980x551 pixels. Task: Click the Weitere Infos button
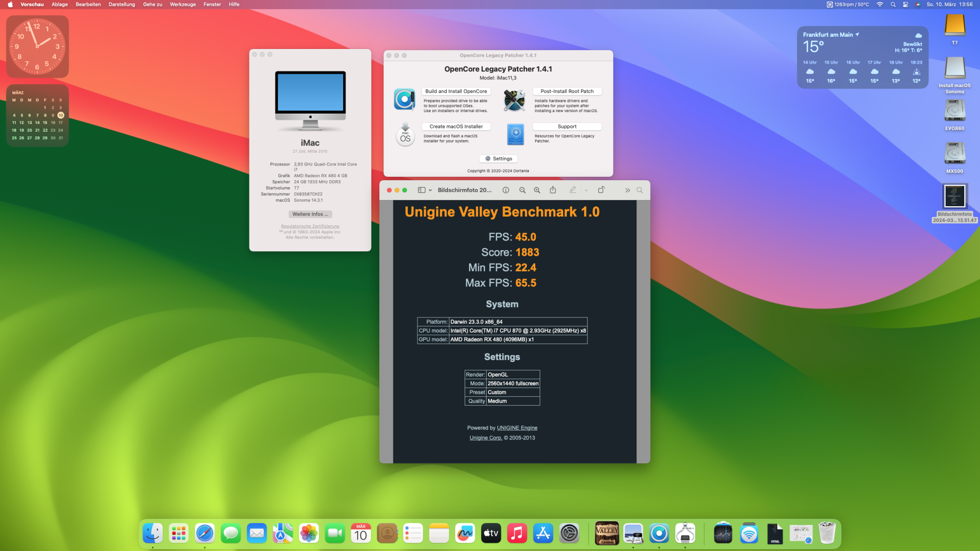point(310,214)
